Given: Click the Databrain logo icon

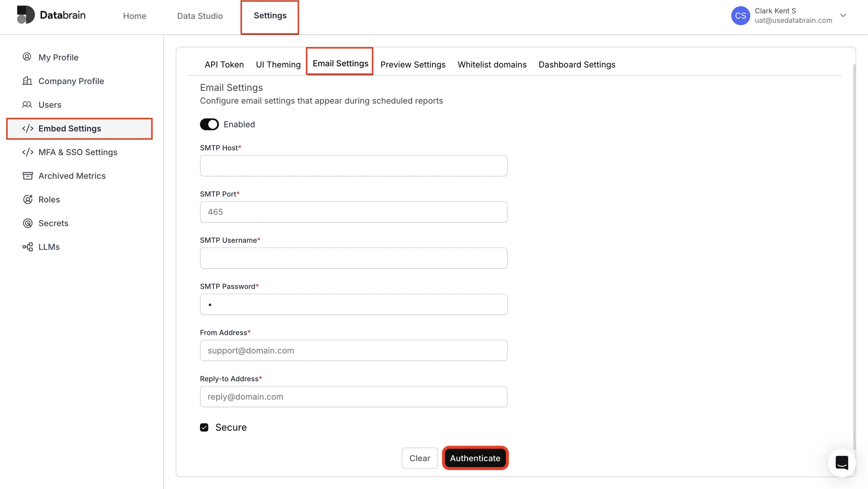Looking at the screenshot, I should [x=26, y=15].
